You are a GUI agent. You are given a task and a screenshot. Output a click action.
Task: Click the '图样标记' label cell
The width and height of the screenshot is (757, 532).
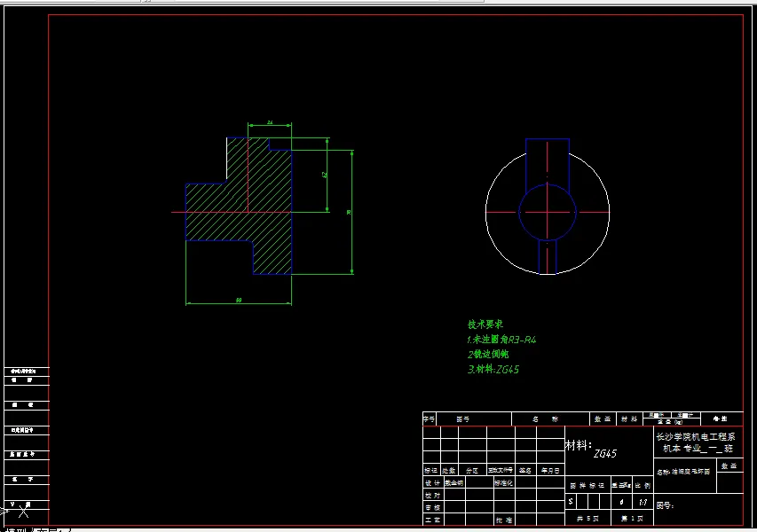pos(587,486)
